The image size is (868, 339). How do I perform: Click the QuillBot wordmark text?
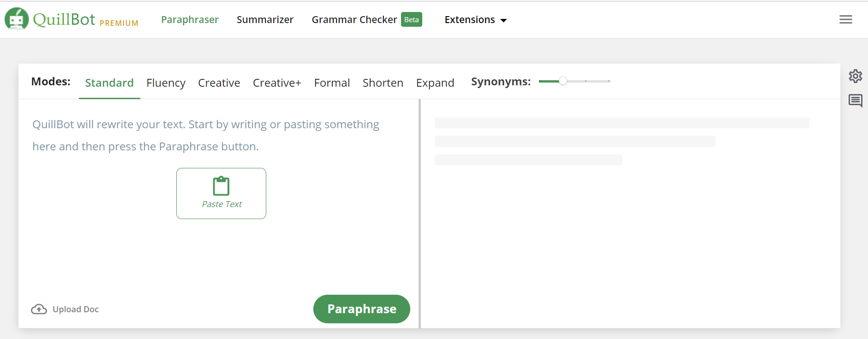64,19
